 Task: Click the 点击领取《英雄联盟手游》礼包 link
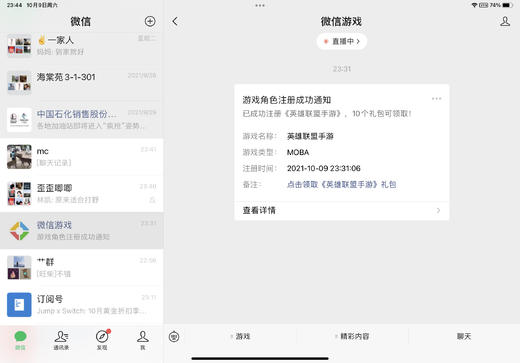coord(342,184)
